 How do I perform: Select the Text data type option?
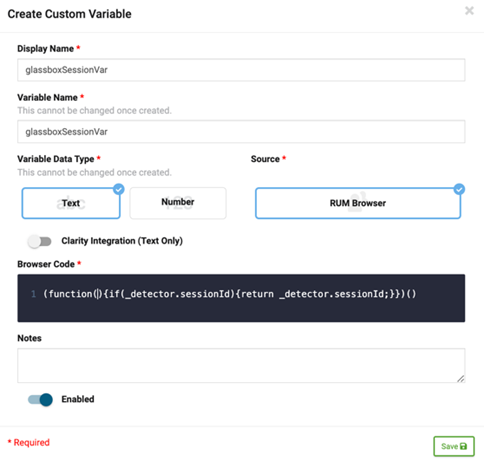(71, 203)
